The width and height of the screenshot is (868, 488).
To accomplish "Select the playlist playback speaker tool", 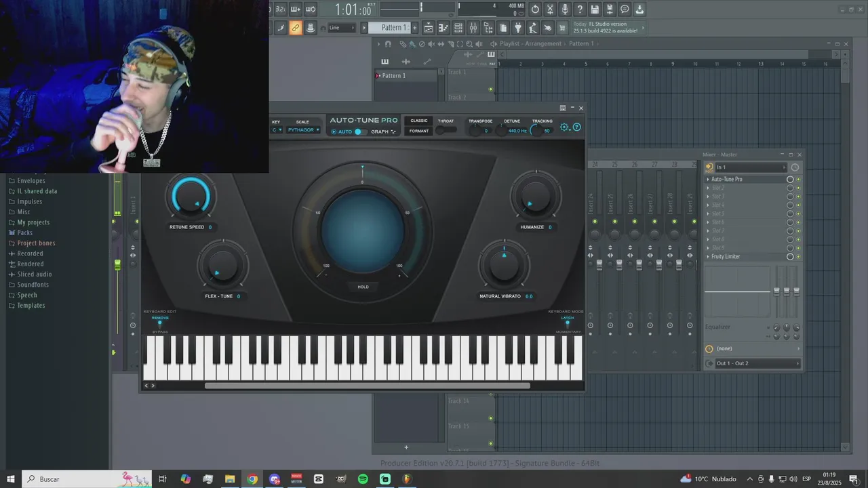I will (479, 44).
